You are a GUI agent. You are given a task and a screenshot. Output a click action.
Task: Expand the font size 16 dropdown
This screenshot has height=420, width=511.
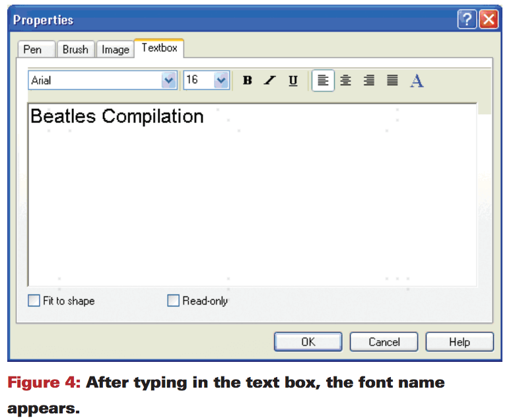[221, 80]
